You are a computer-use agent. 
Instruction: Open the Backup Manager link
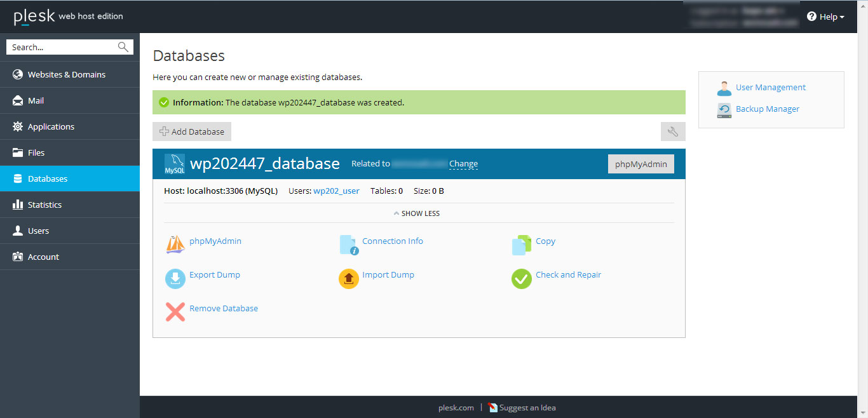[768, 109]
